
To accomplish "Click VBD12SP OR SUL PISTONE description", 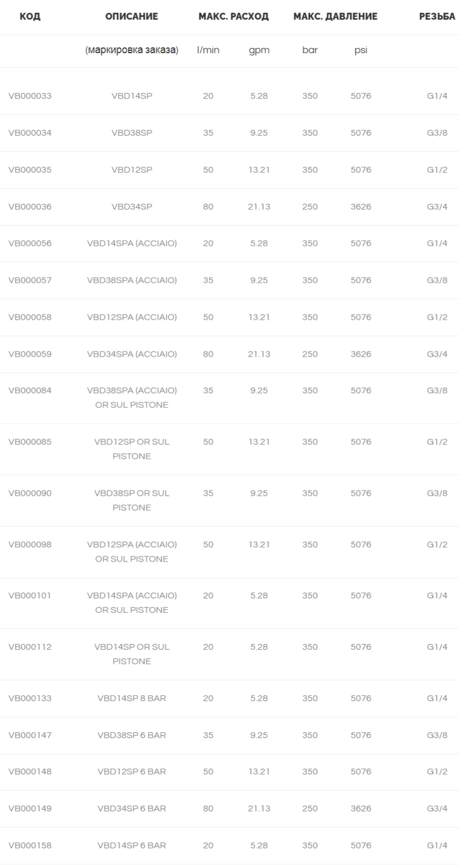I will [131, 449].
